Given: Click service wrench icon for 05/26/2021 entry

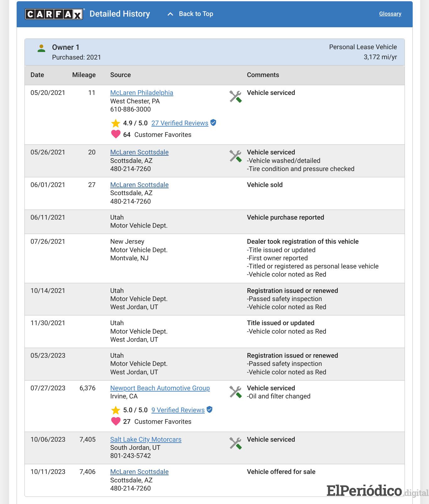Looking at the screenshot, I should coord(235,156).
